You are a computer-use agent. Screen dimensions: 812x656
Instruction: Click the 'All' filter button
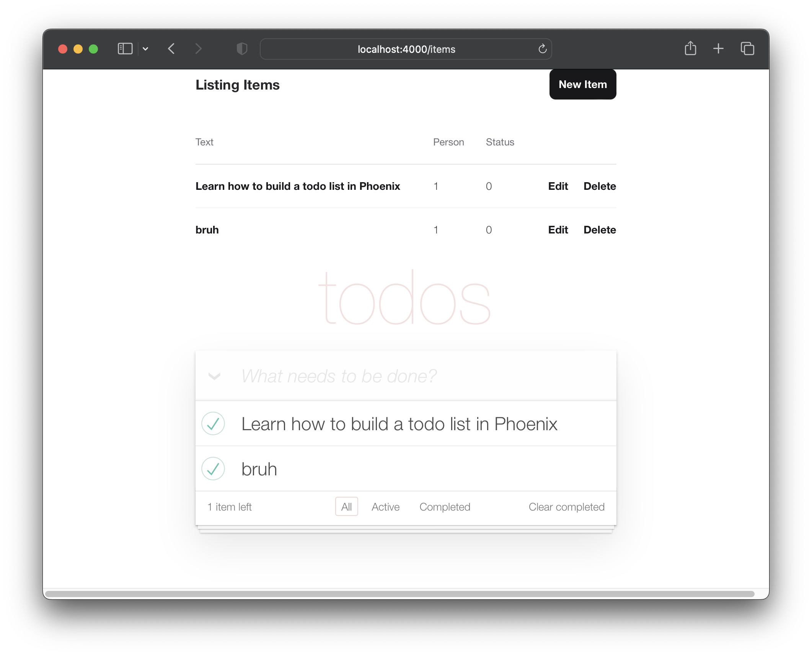[x=346, y=507]
